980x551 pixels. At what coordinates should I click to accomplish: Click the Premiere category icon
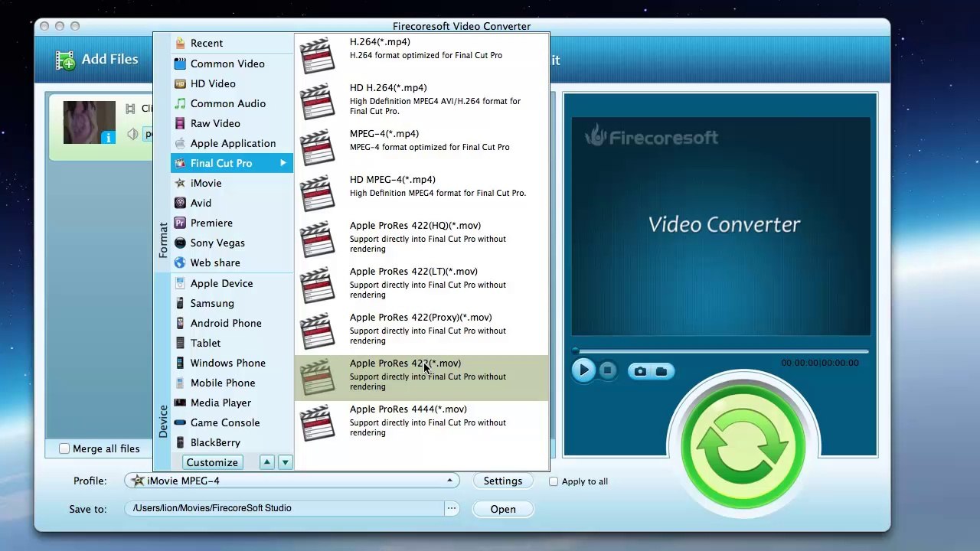(180, 223)
